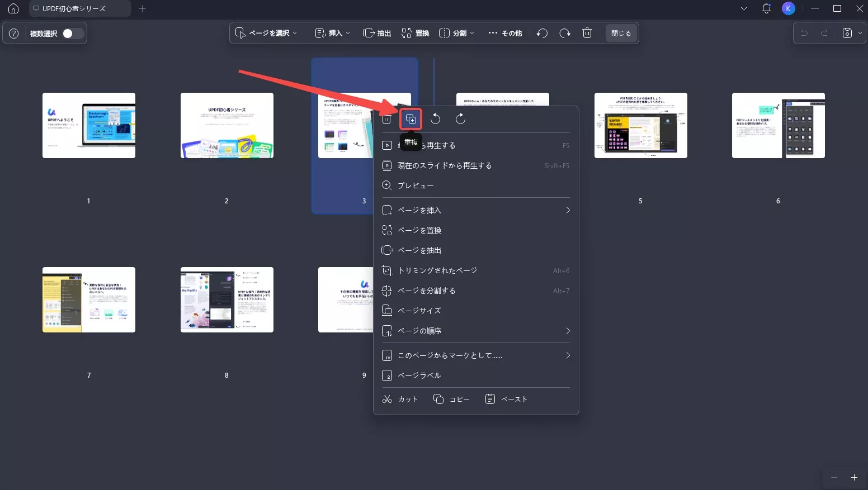Select ページを分割する menu item
This screenshot has width=868, height=490.
476,291
